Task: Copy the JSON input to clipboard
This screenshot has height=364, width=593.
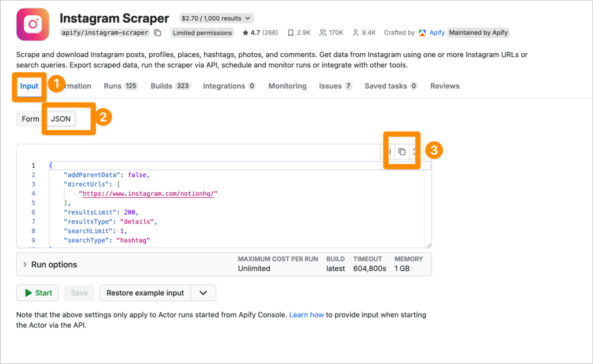Action: click(402, 152)
